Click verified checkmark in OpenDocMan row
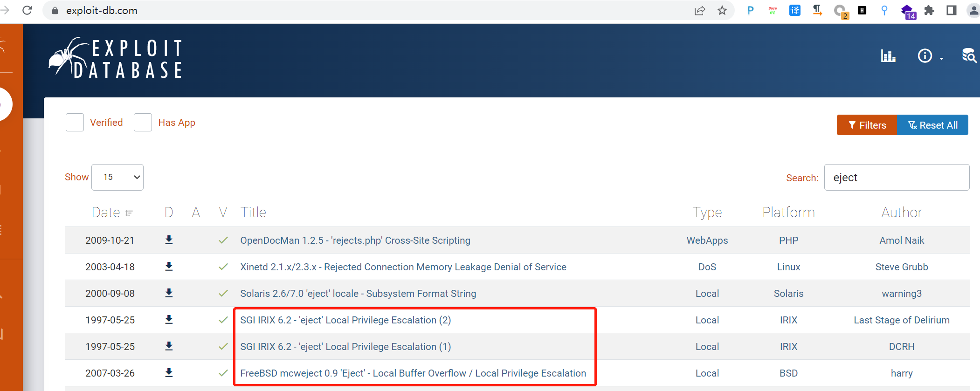 point(223,240)
